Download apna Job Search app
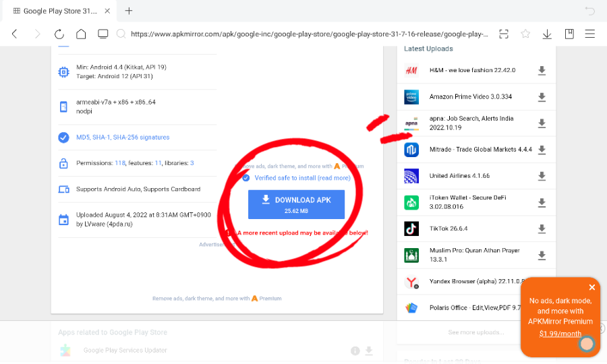 pos(542,123)
